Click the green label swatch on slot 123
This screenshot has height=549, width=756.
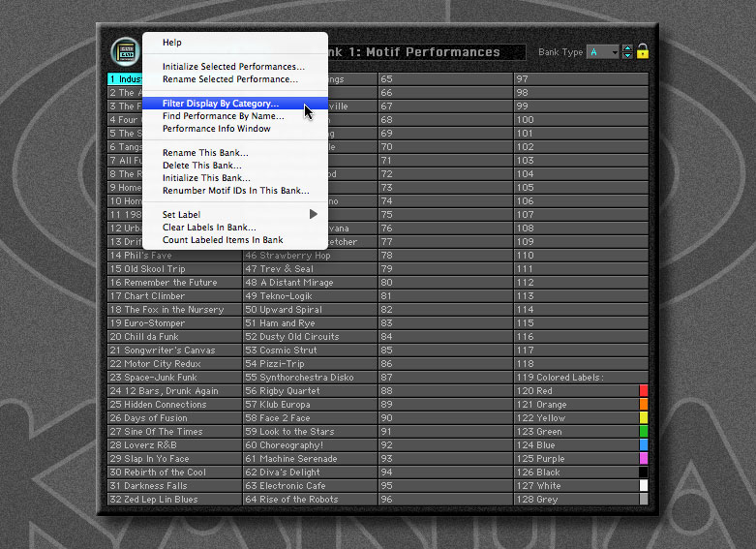tap(644, 432)
